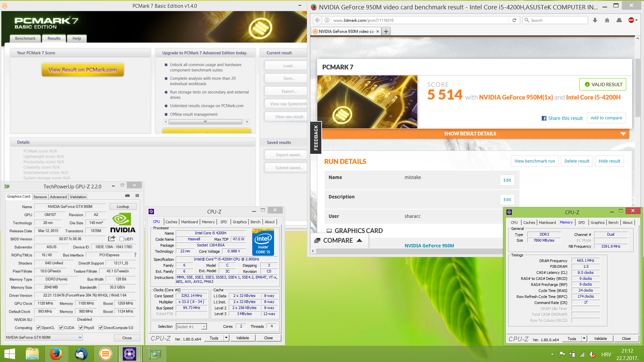This screenshot has width=644, height=362.
Task: Open the network signal tray icon
Action: click(x=582, y=354)
